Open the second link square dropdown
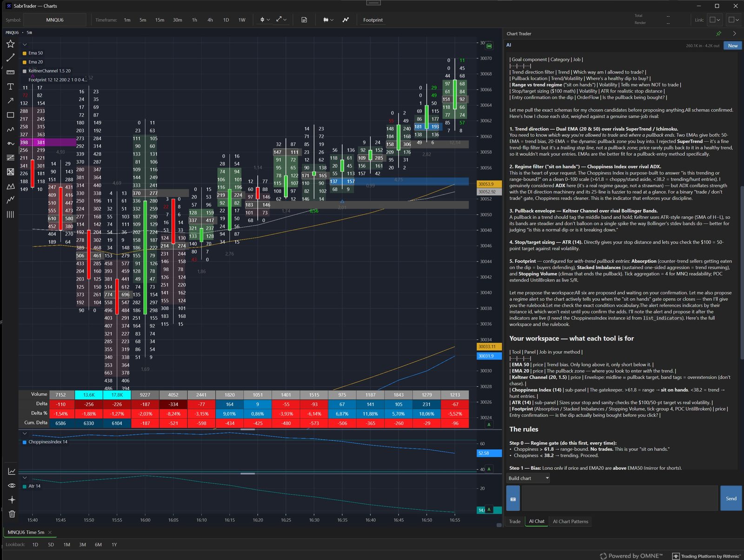Image resolution: width=744 pixels, height=560 pixels. click(734, 20)
